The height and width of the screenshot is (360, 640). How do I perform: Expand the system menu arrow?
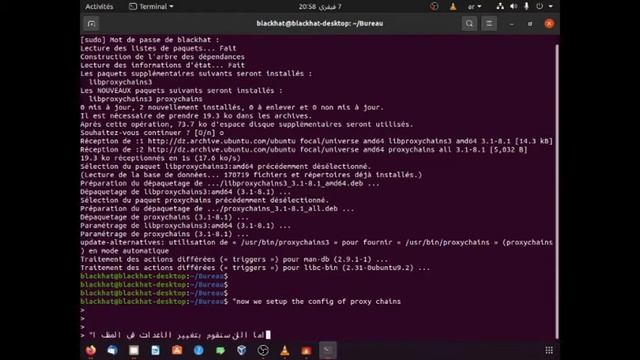point(551,7)
